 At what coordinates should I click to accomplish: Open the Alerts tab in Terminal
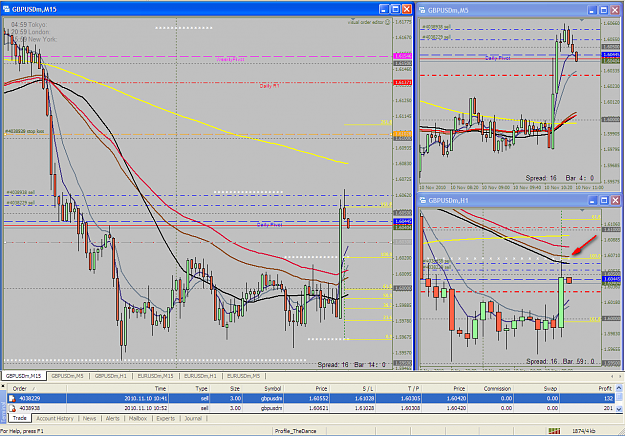pos(112,418)
